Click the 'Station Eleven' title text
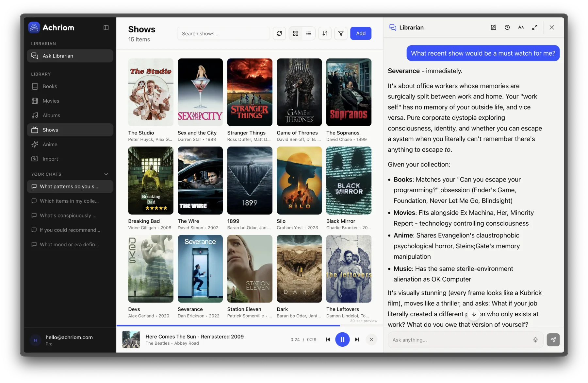The image size is (588, 383). point(244,309)
